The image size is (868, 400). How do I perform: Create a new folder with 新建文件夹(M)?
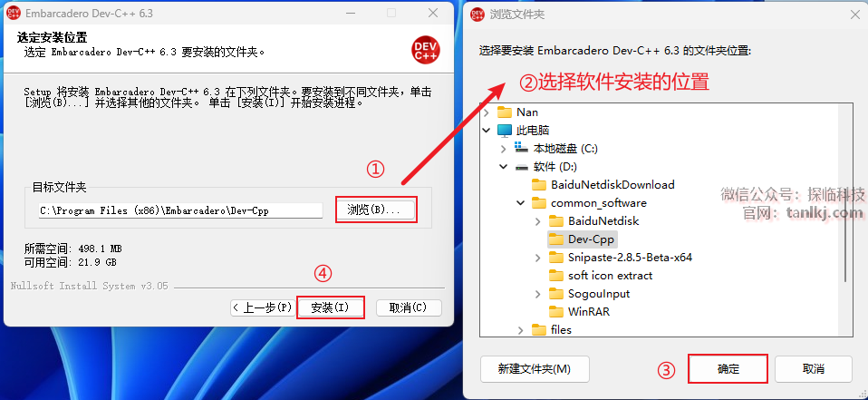(x=535, y=369)
